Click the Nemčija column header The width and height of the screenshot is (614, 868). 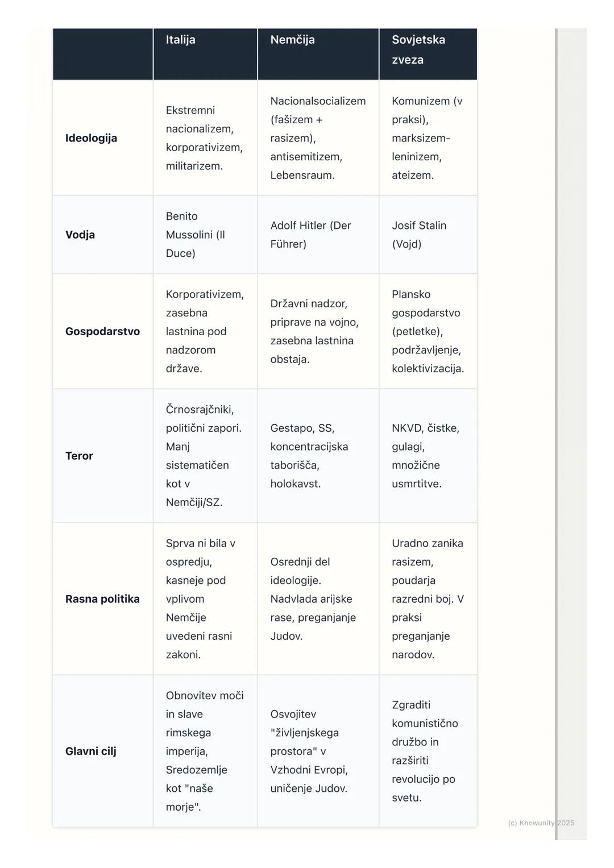click(x=292, y=40)
